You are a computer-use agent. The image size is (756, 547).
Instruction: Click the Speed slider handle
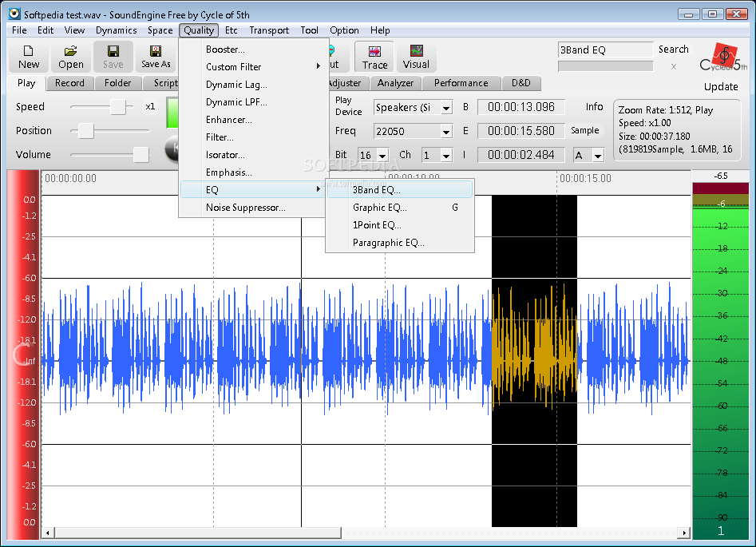pyautogui.click(x=118, y=106)
